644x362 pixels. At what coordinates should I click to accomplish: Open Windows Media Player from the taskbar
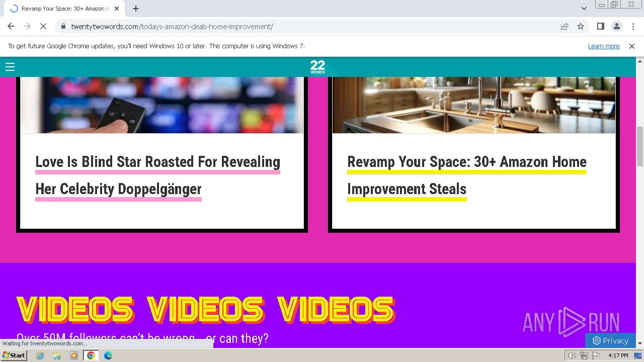(x=74, y=355)
